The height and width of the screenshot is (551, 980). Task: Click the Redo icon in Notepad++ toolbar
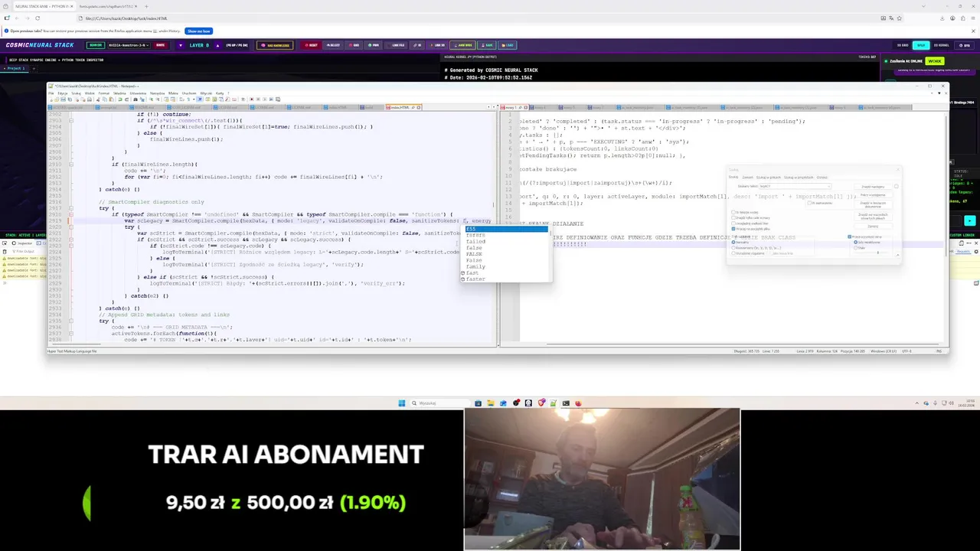coord(127,99)
